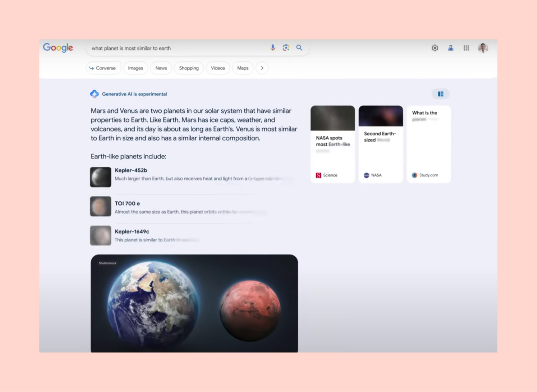Open the settings gear icon
Image resolution: width=537 pixels, height=392 pixels.
(x=435, y=48)
